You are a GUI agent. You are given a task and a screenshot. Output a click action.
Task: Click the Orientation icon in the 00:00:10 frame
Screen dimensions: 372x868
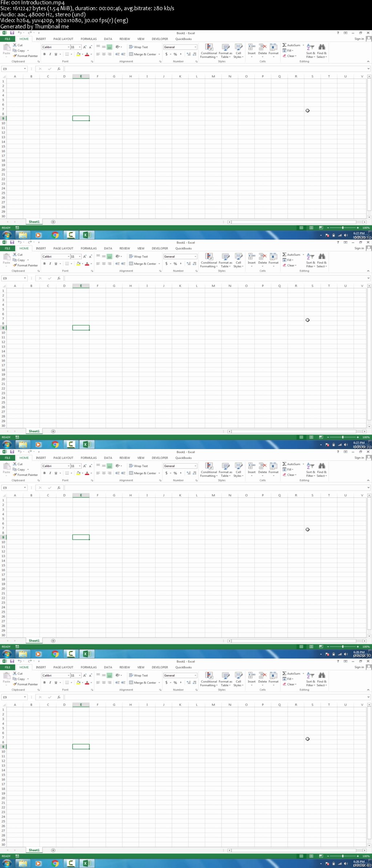118,47
